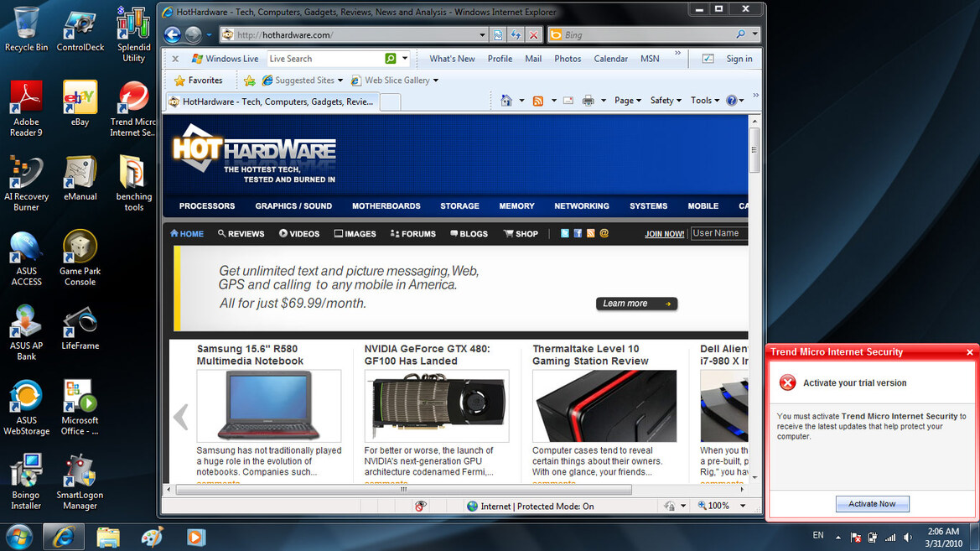
Task: Open Adobe Reader 9 desktop shortcut
Action: [26, 109]
